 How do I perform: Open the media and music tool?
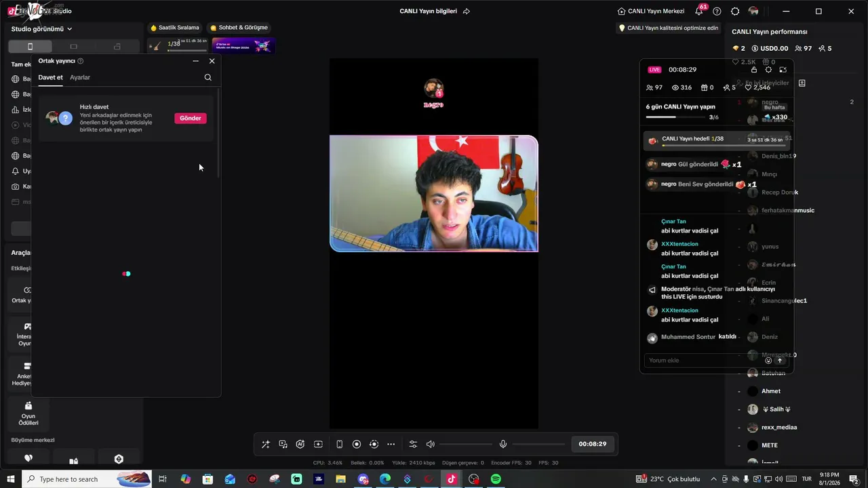(283, 444)
